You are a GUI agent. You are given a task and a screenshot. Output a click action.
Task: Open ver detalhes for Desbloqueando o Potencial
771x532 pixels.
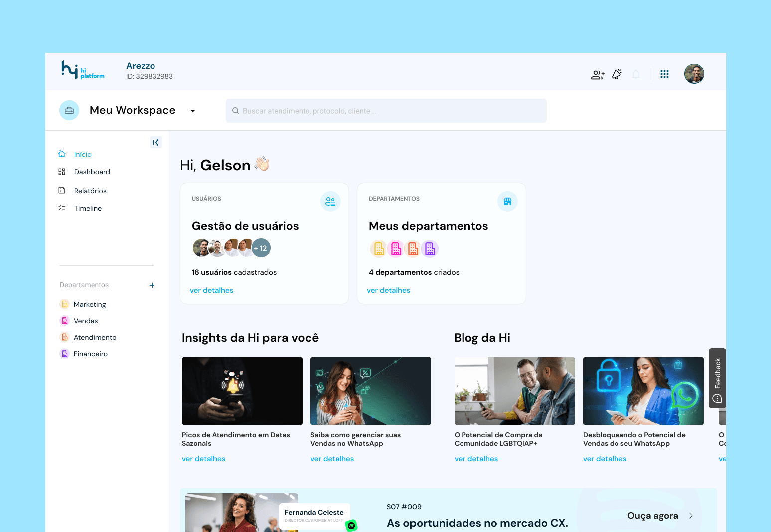(x=605, y=459)
